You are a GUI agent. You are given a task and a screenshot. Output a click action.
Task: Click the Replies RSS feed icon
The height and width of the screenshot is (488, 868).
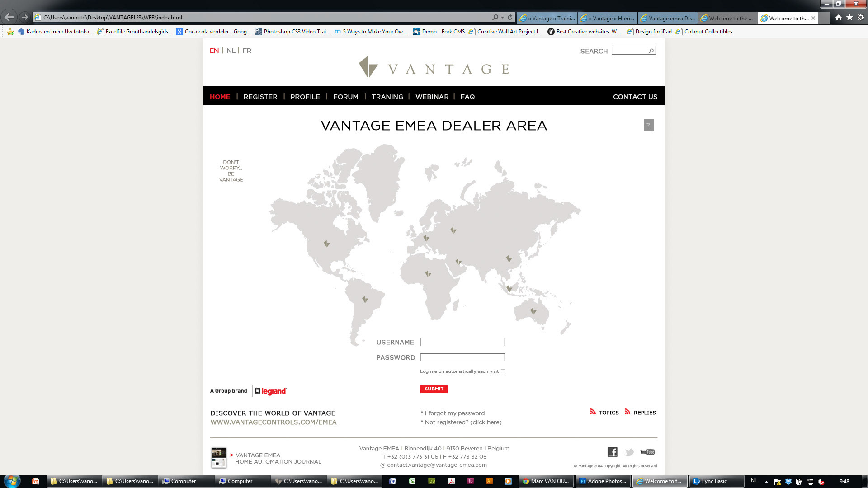coord(627,412)
